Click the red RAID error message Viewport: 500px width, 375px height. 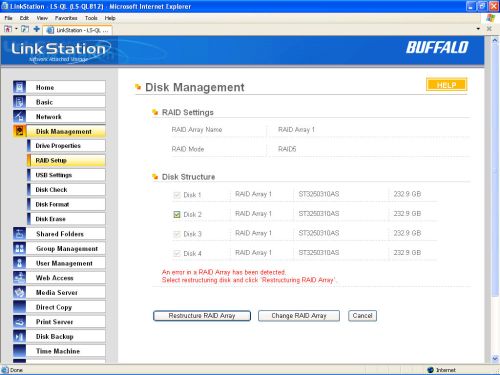(x=249, y=276)
